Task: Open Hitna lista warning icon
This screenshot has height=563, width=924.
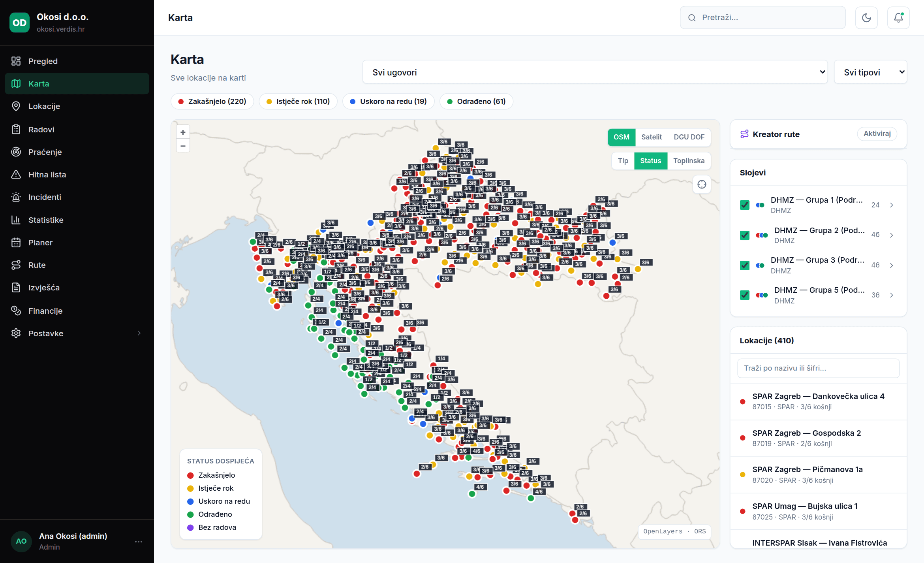Action: click(x=16, y=174)
